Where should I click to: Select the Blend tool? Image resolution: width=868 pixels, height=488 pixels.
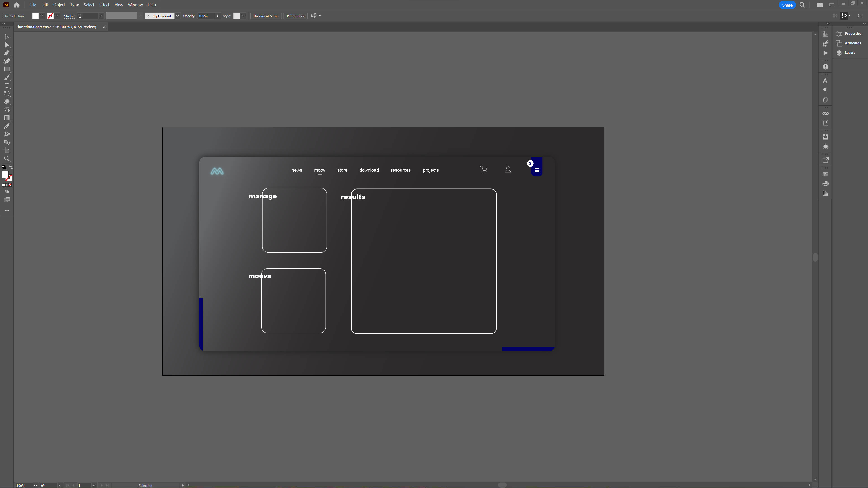pyautogui.click(x=7, y=142)
